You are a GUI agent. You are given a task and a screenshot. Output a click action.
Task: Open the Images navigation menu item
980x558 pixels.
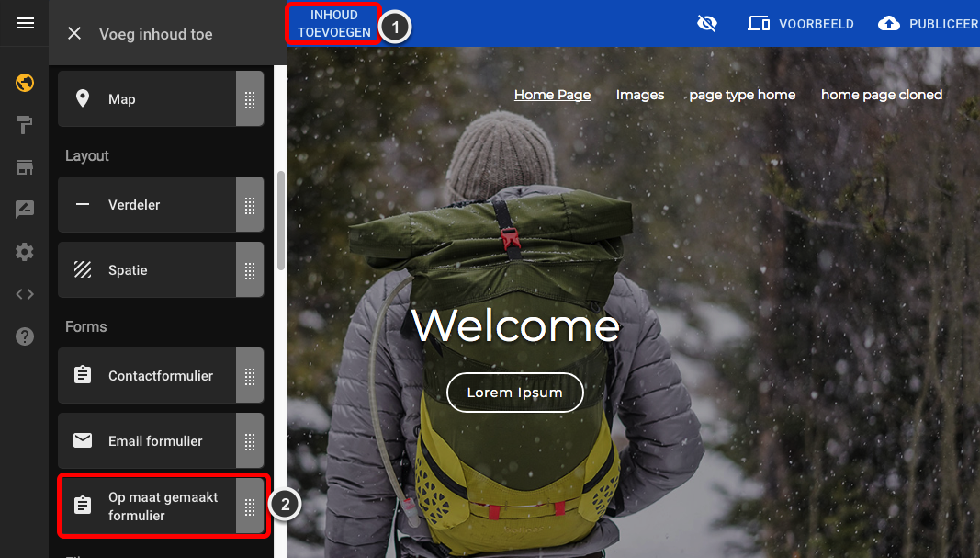tap(640, 95)
